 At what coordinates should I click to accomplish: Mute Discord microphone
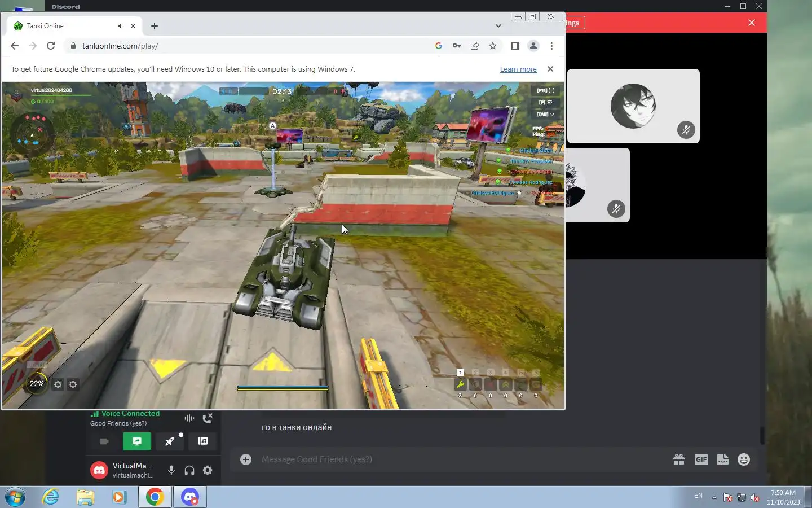coord(171,470)
